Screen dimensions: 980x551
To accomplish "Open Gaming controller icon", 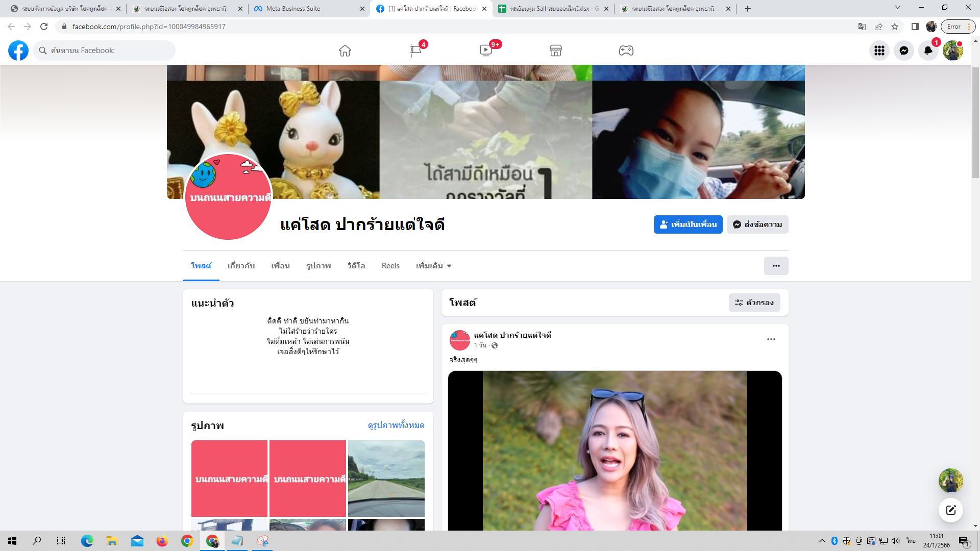I will (x=626, y=51).
